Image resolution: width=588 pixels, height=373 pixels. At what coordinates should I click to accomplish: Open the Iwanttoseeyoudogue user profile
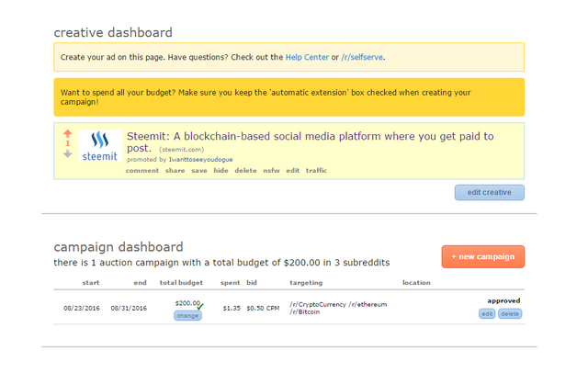pos(200,160)
